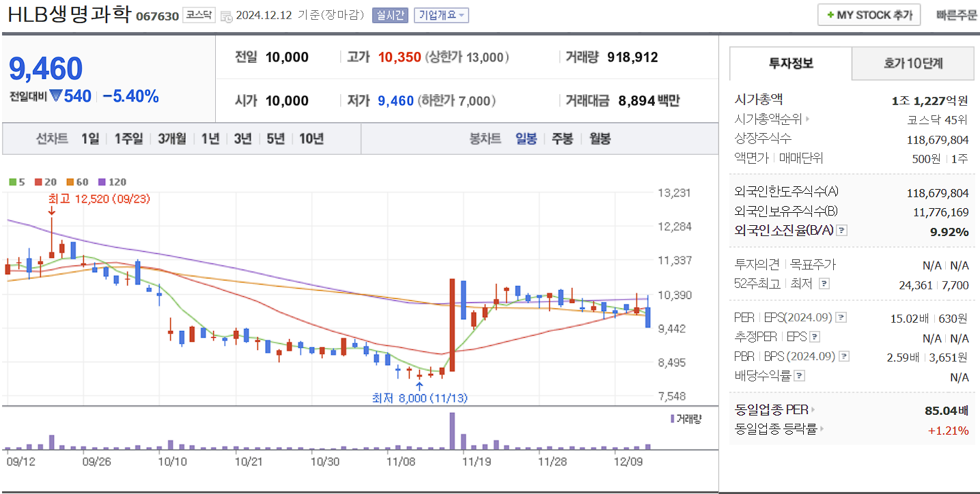Open the 52주최고/최저 question mark tooltip
Image resolution: width=980 pixels, height=494 pixels.
(823, 283)
